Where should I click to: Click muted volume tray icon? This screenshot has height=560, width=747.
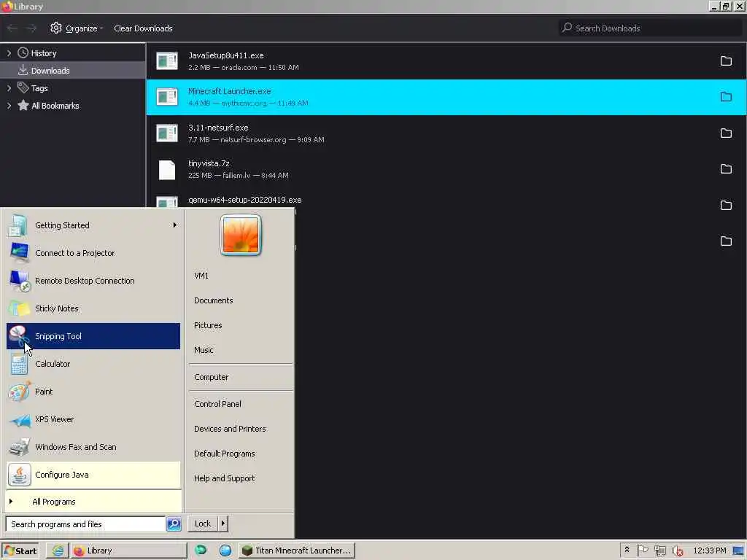678,551
